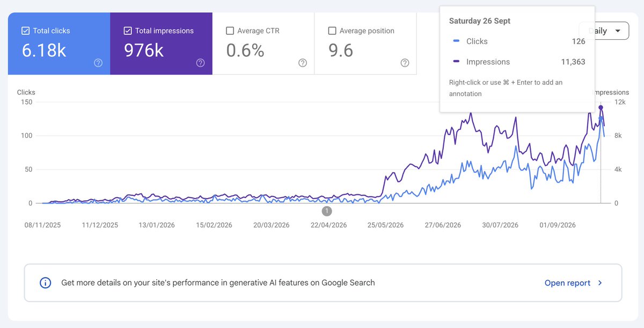Click help icon on Average position card
The height and width of the screenshot is (328, 644).
coord(405,63)
